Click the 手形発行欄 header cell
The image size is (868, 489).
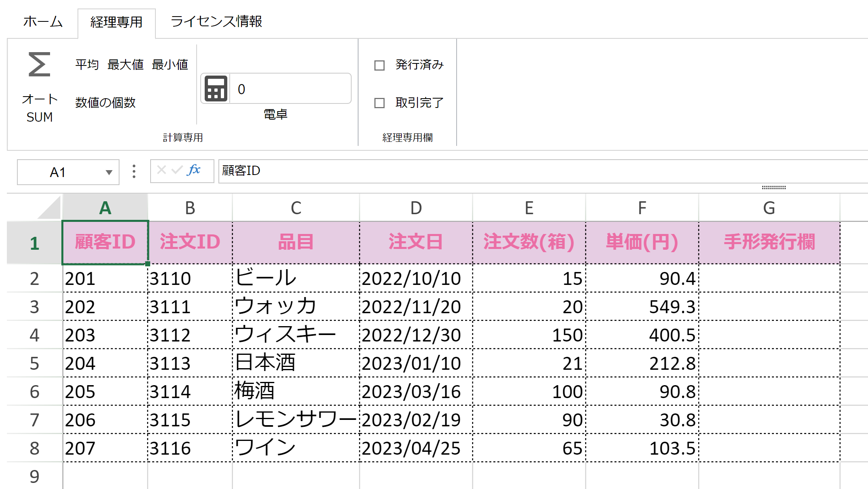tap(769, 242)
